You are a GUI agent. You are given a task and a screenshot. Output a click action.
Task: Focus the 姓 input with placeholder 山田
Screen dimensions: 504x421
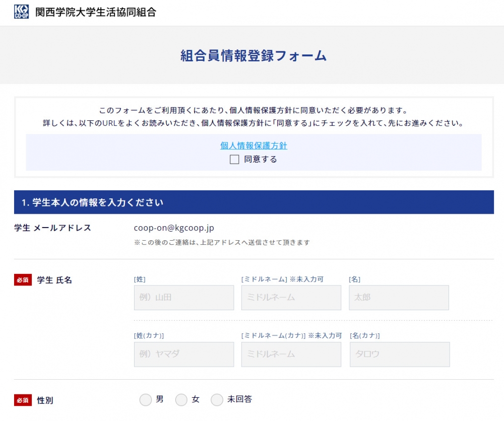coord(184,298)
